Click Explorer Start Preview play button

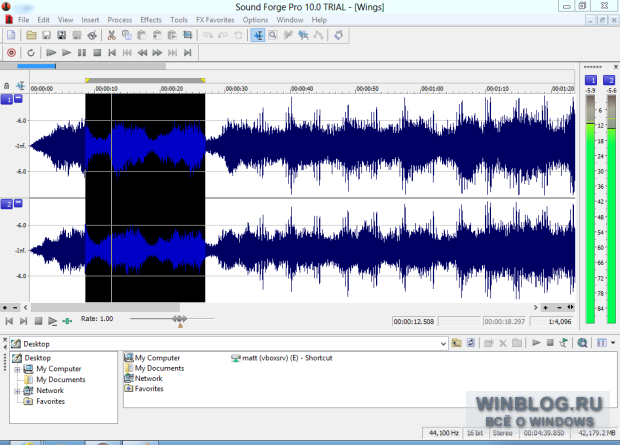[x=536, y=343]
